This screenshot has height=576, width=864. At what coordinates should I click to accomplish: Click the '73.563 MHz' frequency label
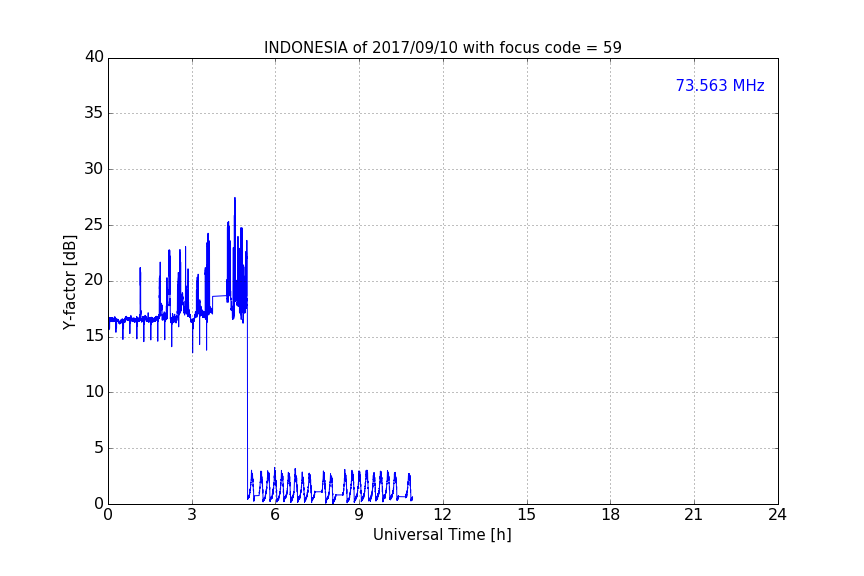click(x=720, y=85)
